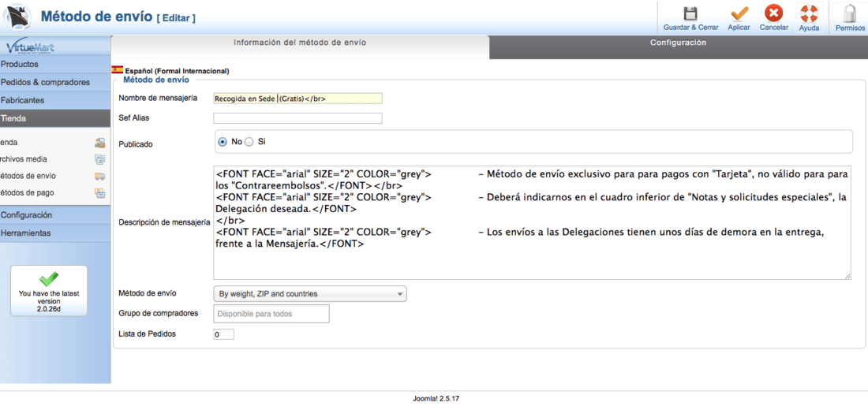This screenshot has height=410, width=868.
Task: Click the Nombre de mensajería label
Action: click(159, 98)
